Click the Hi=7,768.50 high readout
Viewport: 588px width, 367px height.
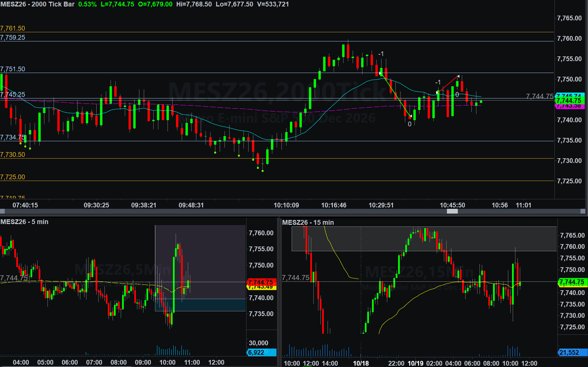coord(194,4)
